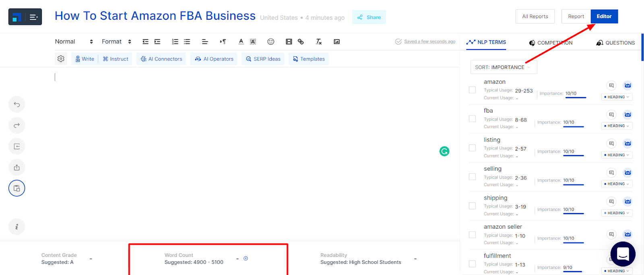Check the amazon term checkbox

(x=473, y=90)
